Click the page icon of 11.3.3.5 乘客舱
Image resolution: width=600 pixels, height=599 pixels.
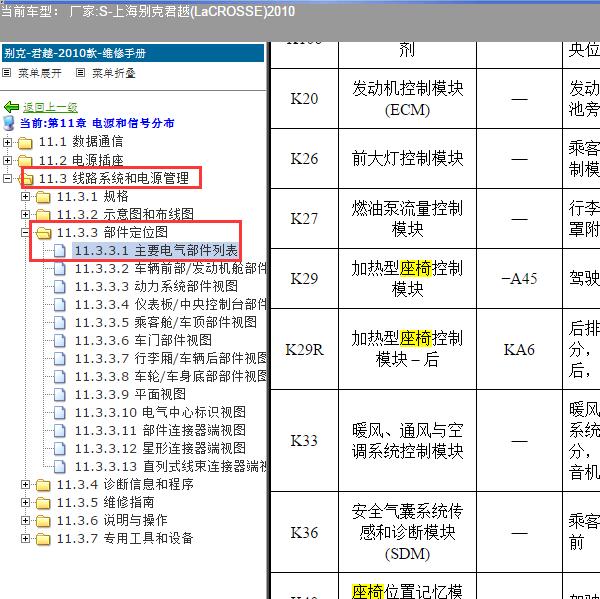[60, 323]
